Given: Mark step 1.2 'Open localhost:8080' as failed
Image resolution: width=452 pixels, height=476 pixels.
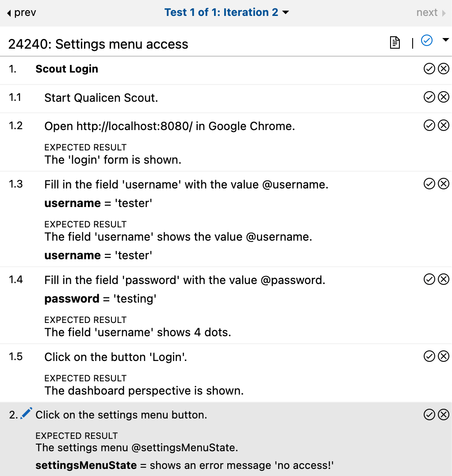Looking at the screenshot, I should click(x=444, y=125).
